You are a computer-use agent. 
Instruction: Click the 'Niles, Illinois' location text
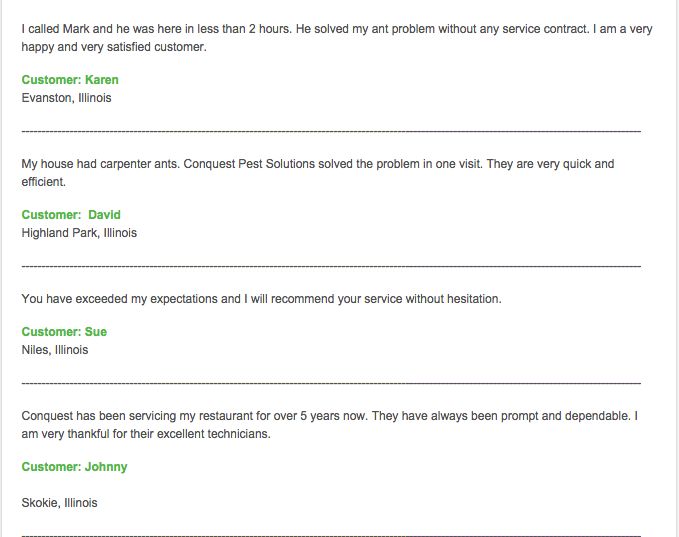55,350
